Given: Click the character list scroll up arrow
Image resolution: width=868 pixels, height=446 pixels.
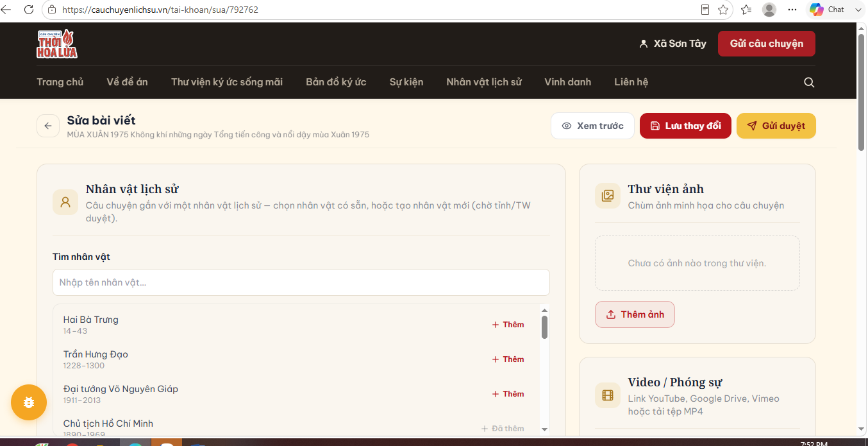Looking at the screenshot, I should point(544,309).
